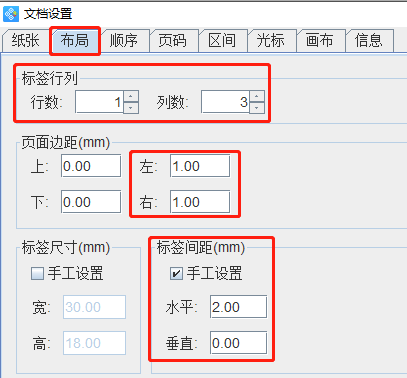Open the 顺序 tab
407x378 pixels.
pyautogui.click(x=124, y=41)
